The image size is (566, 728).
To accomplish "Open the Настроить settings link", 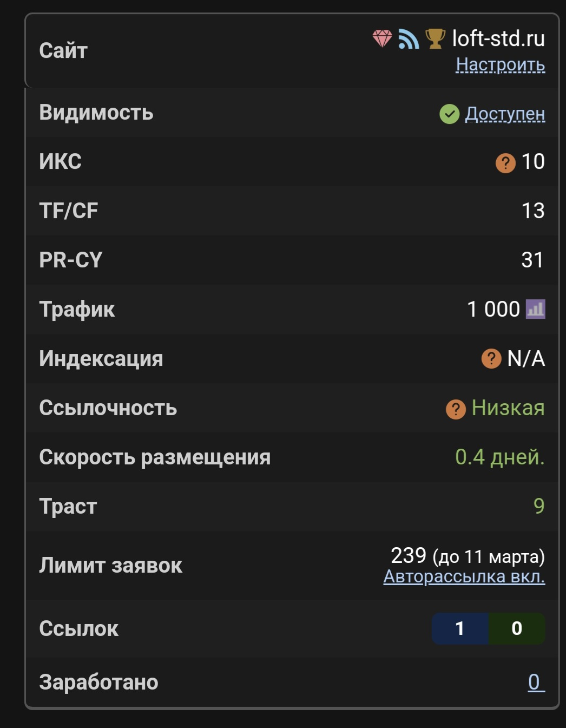I will coord(500,64).
